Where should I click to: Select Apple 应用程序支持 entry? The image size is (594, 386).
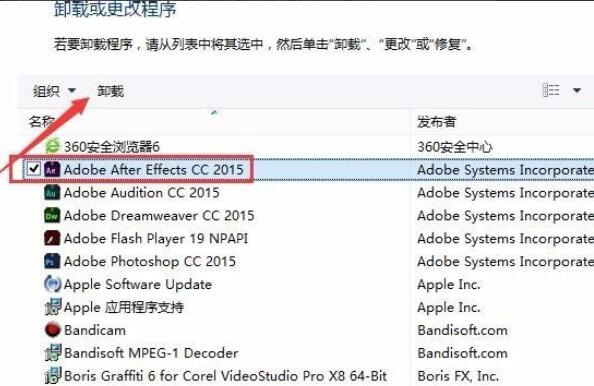pyautogui.click(x=123, y=307)
